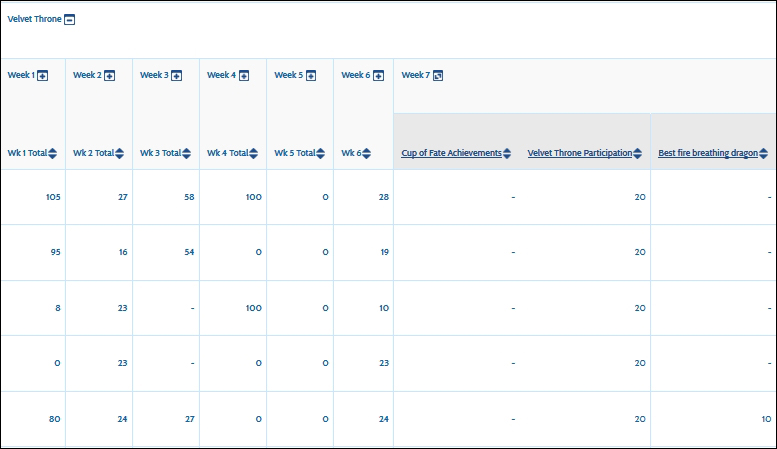
Task: Sort by Wk 5 Total arrows
Action: (321, 154)
